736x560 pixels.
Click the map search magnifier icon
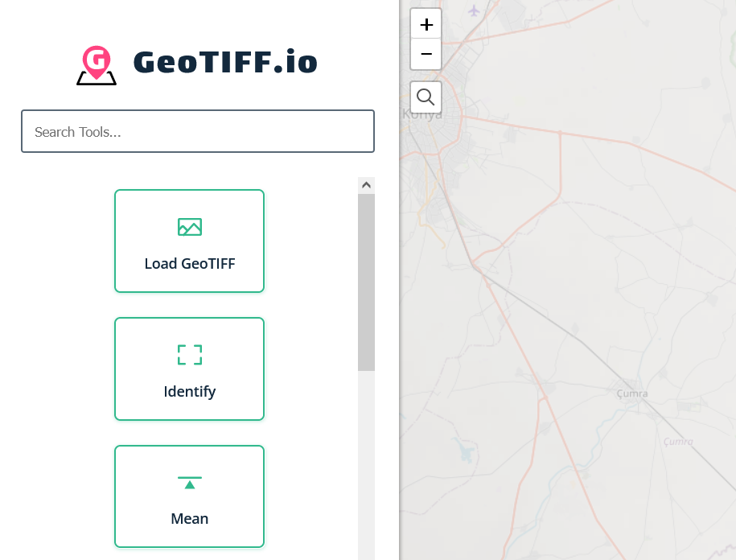click(426, 97)
